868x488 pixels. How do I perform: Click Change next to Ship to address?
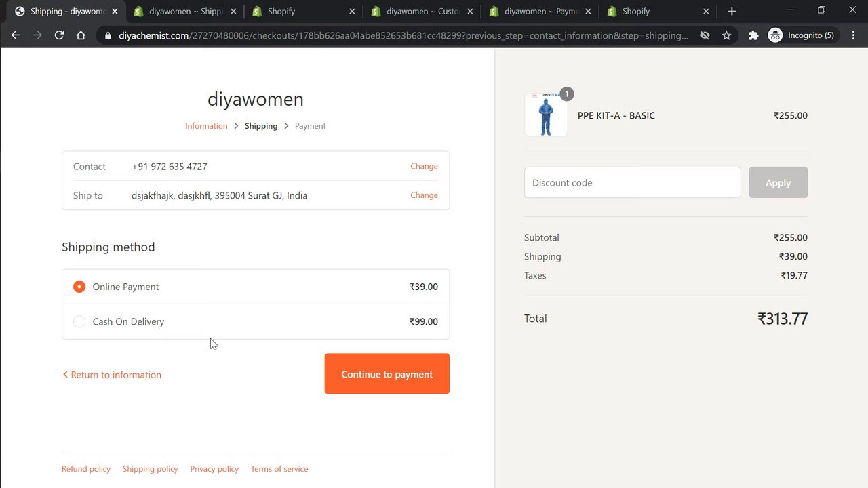click(x=424, y=195)
